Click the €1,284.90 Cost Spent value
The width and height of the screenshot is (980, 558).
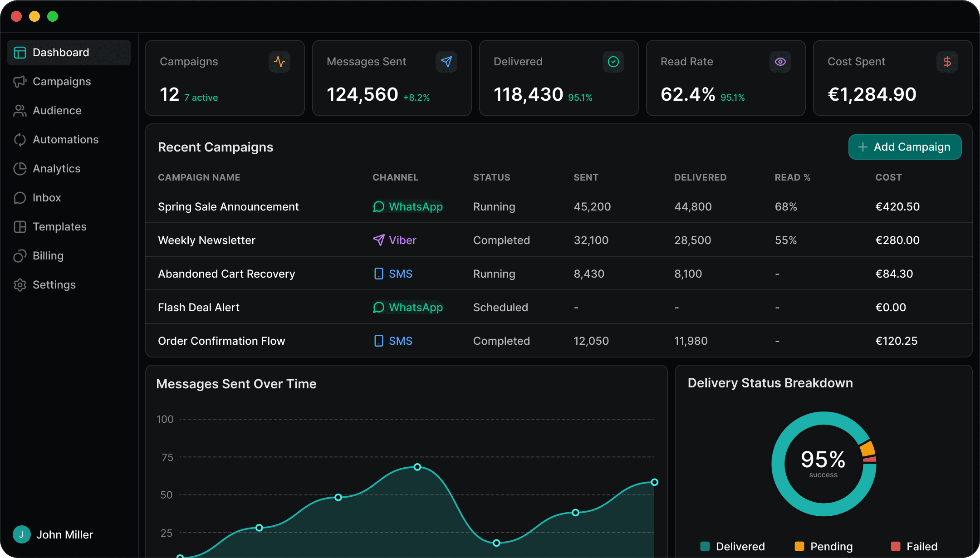click(872, 94)
